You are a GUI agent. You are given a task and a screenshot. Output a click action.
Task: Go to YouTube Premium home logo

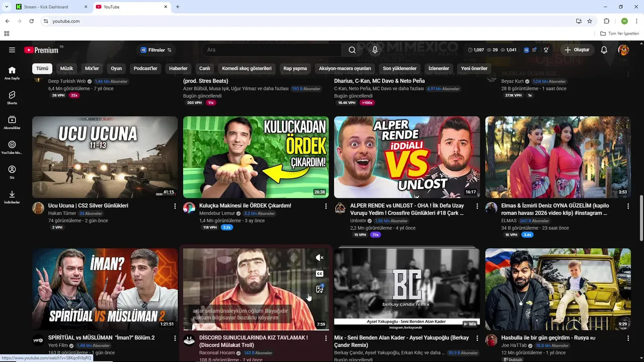pos(41,50)
